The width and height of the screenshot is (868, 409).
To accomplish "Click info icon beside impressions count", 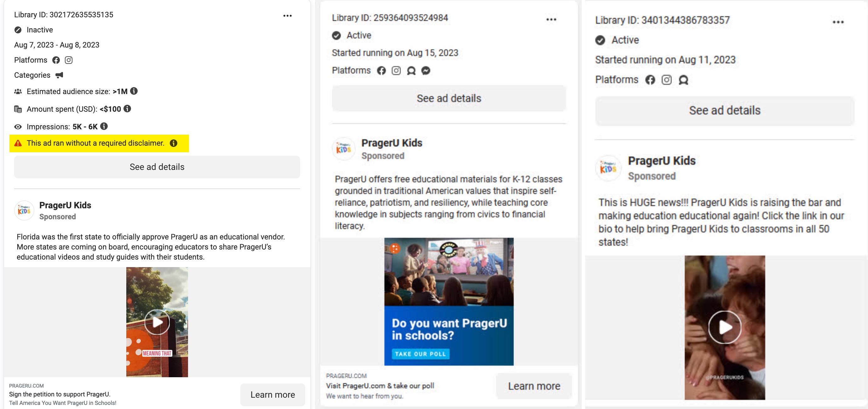I will pos(104,126).
